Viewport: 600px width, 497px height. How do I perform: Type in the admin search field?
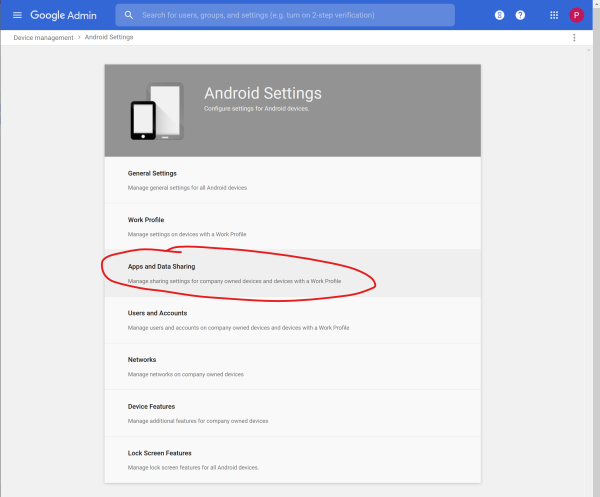290,15
